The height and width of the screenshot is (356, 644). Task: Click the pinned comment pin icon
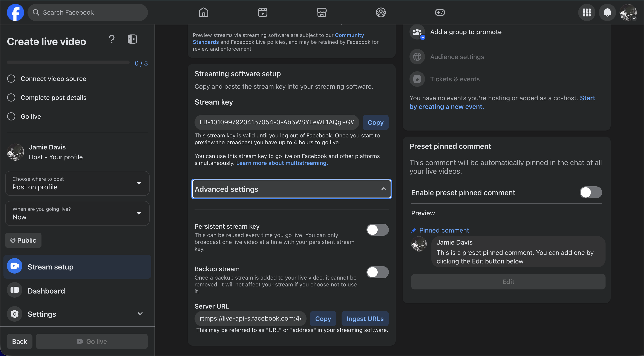[414, 230]
